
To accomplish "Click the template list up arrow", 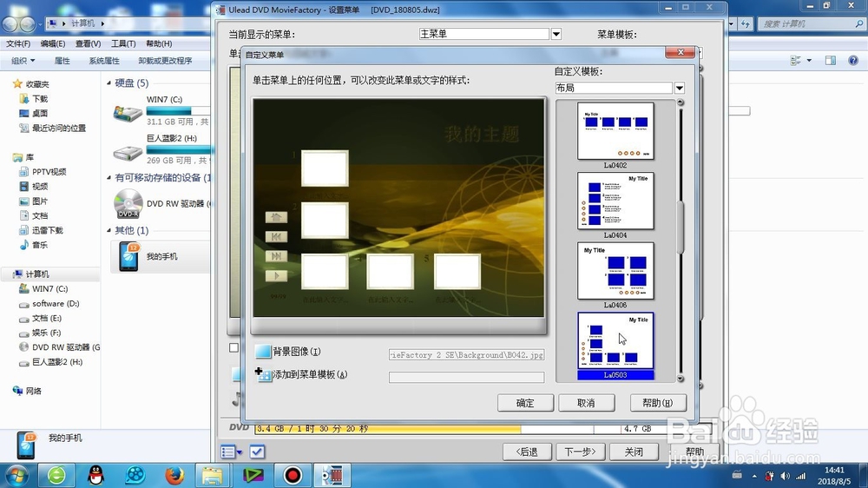I will [x=681, y=102].
